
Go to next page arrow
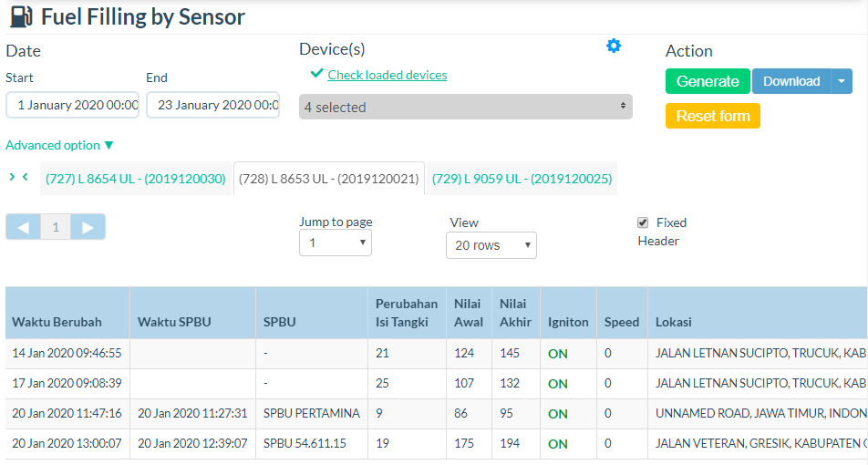(88, 227)
